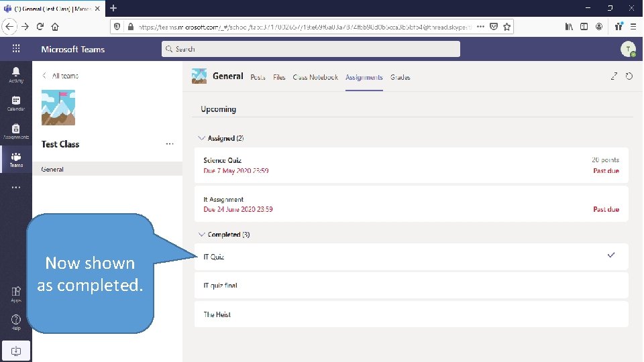Click the IT Quiz completed checkmark
The image size is (644, 362).
click(611, 255)
